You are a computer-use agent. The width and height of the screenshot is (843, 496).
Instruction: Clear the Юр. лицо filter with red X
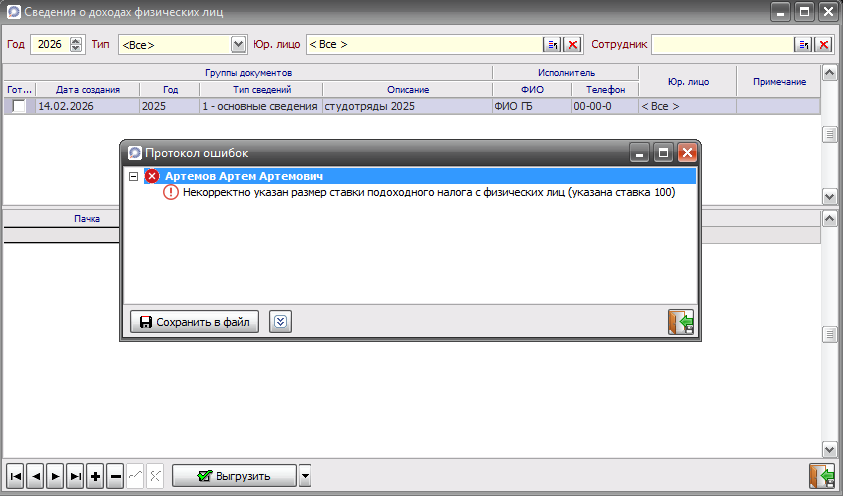click(572, 45)
